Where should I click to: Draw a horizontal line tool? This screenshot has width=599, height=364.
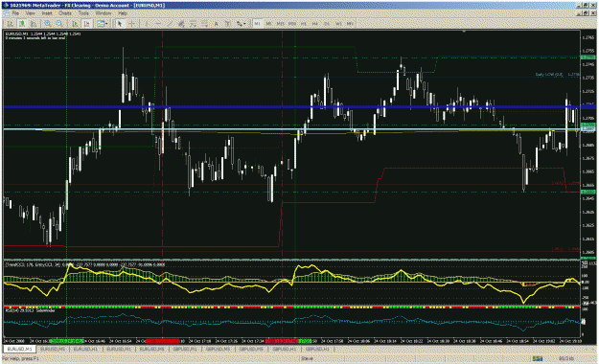point(158,24)
